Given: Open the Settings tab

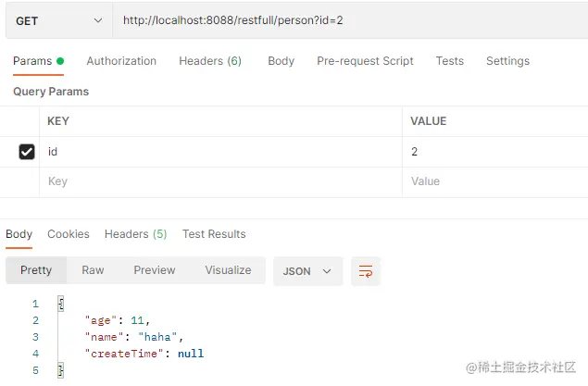Looking at the screenshot, I should (507, 61).
